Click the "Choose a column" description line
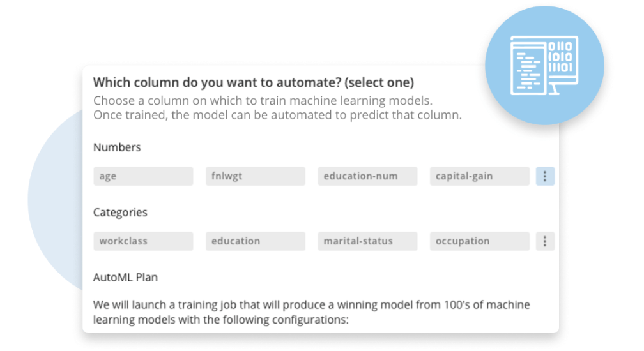Viewport: 644px width, 351px height. coord(263,101)
